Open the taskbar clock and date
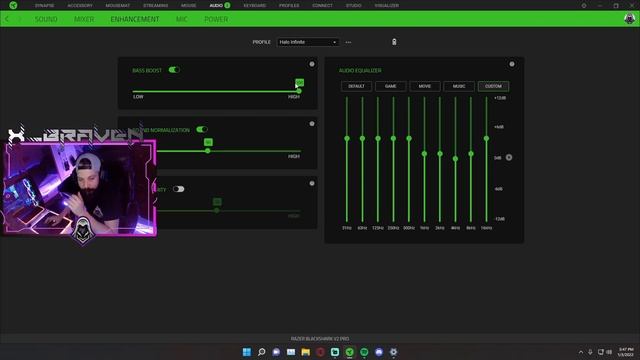Image resolution: width=640 pixels, height=360 pixels. click(626, 352)
